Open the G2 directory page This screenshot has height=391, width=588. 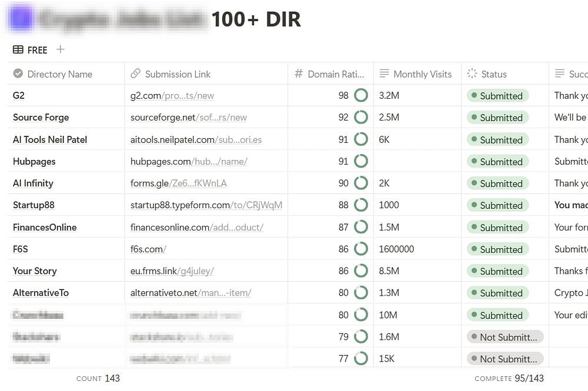pyautogui.click(x=19, y=96)
